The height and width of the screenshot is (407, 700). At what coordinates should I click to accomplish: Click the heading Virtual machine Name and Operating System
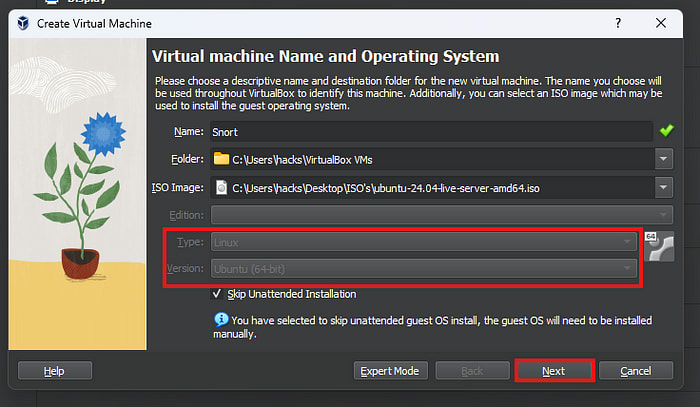tap(325, 56)
